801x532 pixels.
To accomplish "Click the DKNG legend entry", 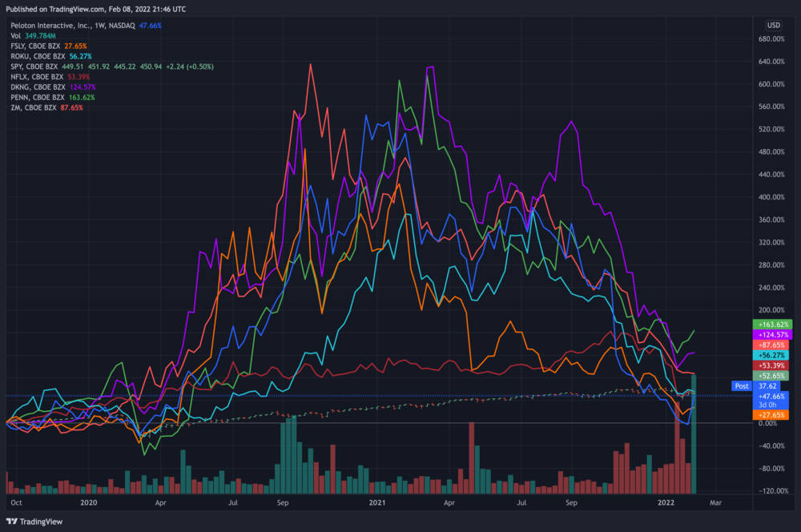I will point(42,87).
